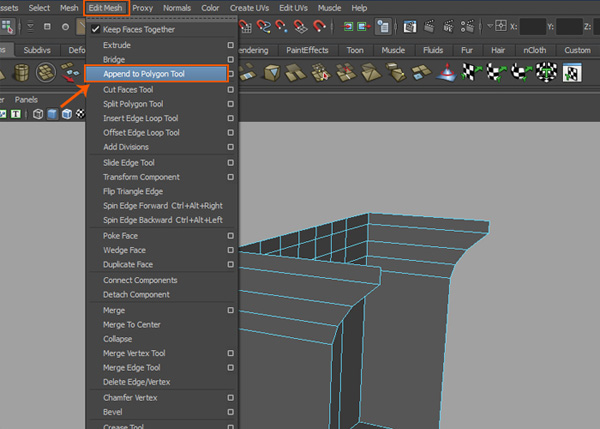Enable the snap to points magnet icon
This screenshot has width=600, height=429.
tap(281, 26)
